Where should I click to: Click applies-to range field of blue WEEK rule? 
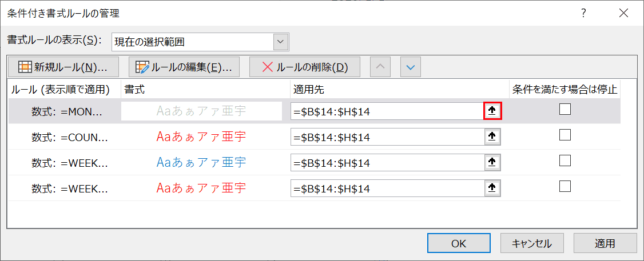coord(387,163)
